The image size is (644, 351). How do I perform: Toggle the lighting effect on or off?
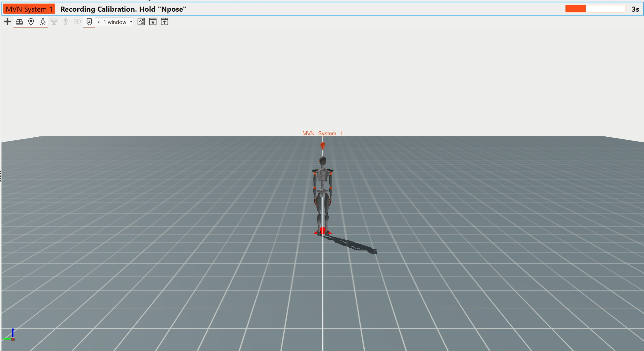point(42,21)
